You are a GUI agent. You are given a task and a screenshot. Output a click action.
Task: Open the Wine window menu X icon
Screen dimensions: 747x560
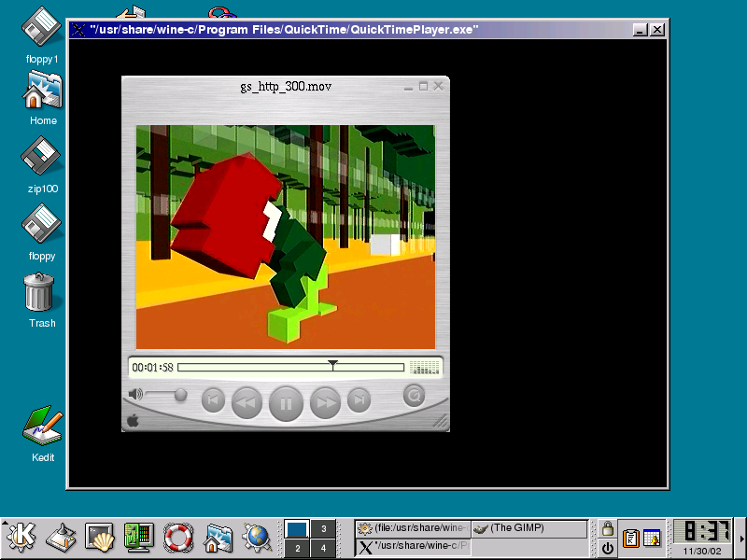[78, 30]
